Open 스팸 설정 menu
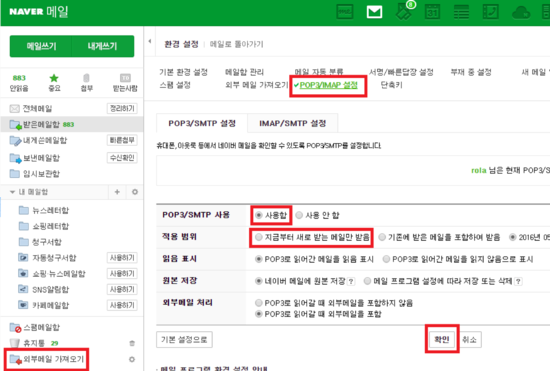 pos(175,85)
